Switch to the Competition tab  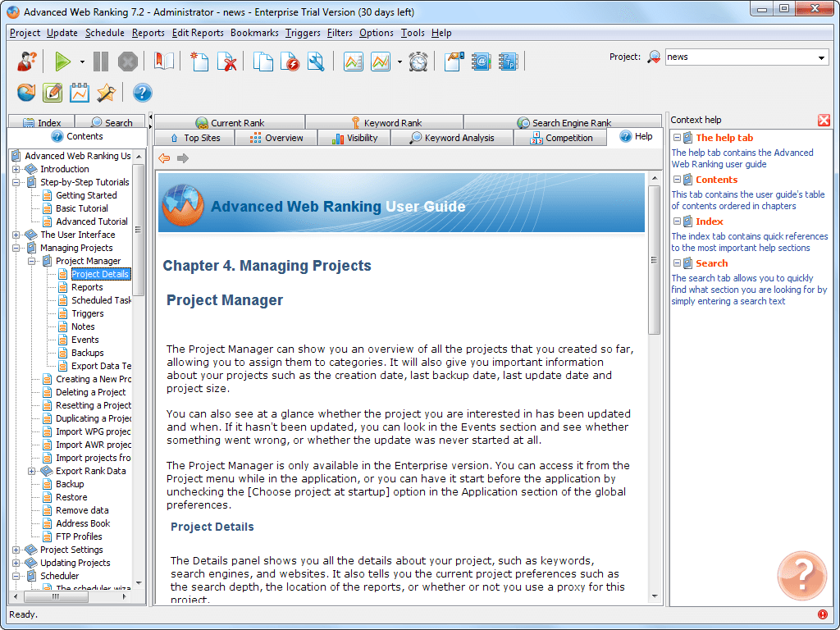coord(560,138)
